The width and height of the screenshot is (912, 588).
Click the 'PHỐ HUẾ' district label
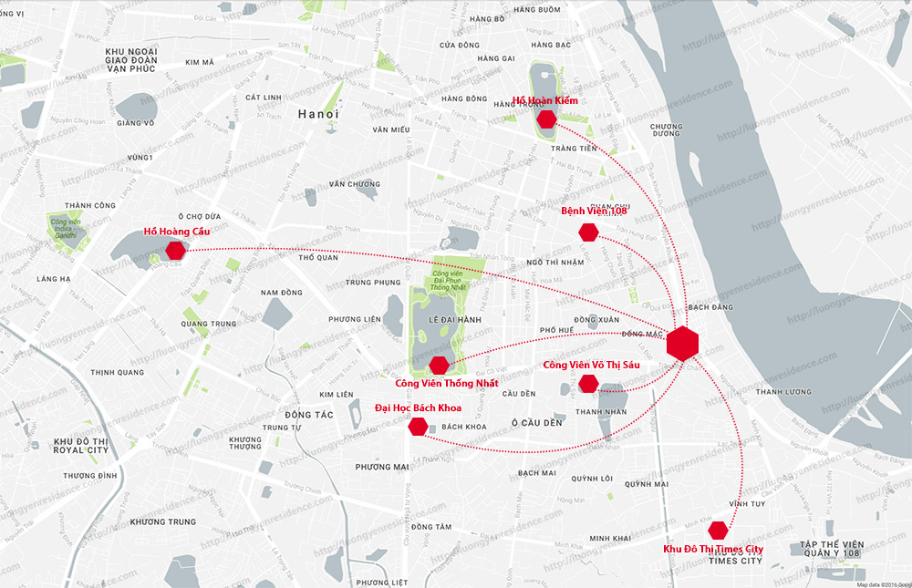click(556, 330)
